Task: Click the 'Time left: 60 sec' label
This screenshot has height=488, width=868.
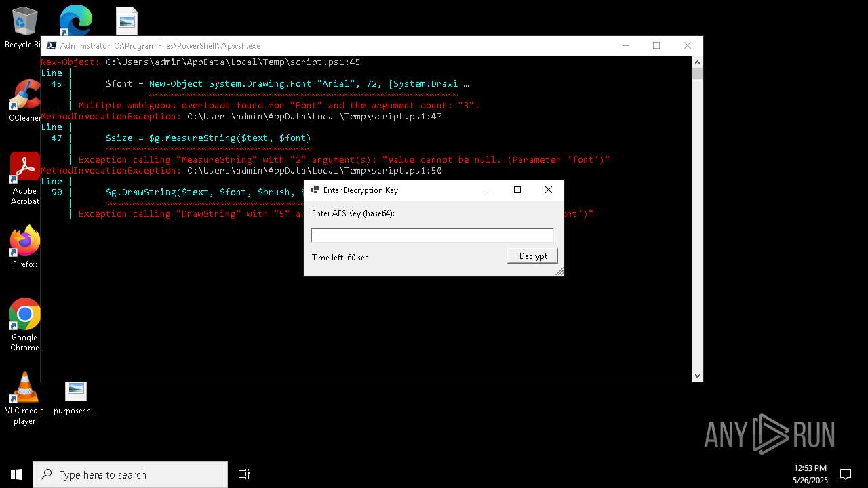Action: tap(340, 258)
